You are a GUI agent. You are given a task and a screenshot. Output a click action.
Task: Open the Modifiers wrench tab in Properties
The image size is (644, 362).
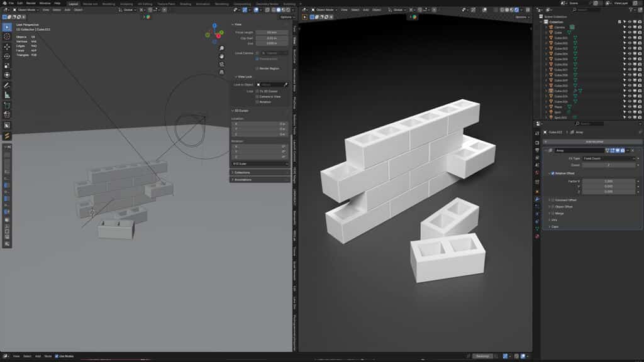537,199
